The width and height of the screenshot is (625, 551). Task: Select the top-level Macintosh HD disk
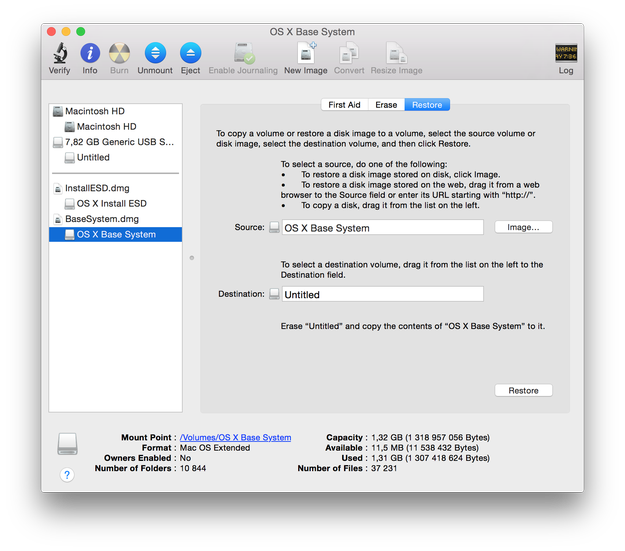click(115, 111)
